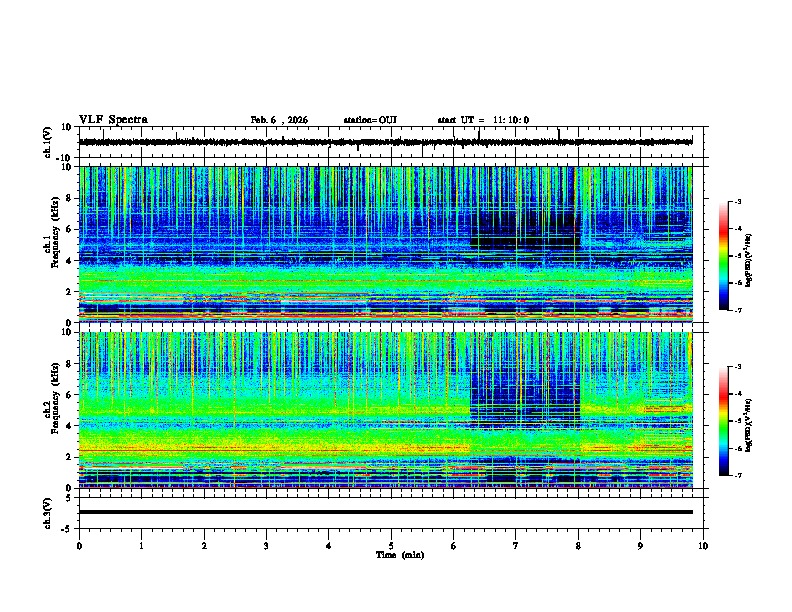
Task: Click the time axis tick label "10"
Action: click(703, 546)
